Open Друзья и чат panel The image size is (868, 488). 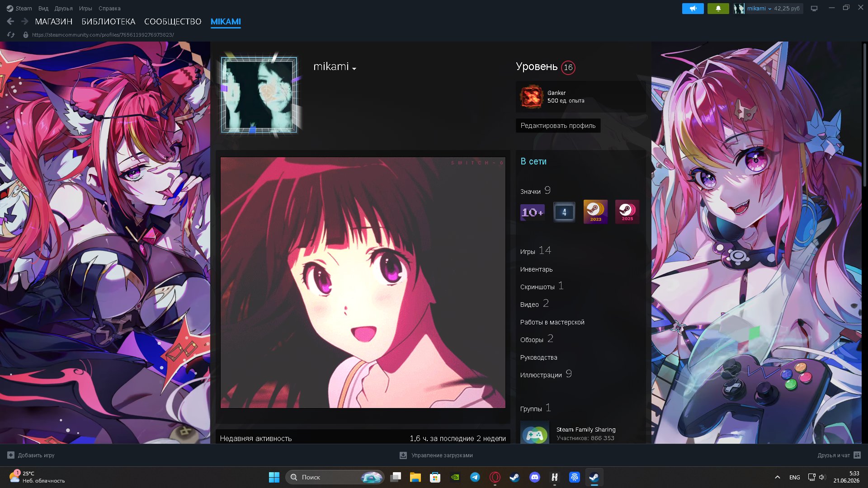[x=839, y=455]
